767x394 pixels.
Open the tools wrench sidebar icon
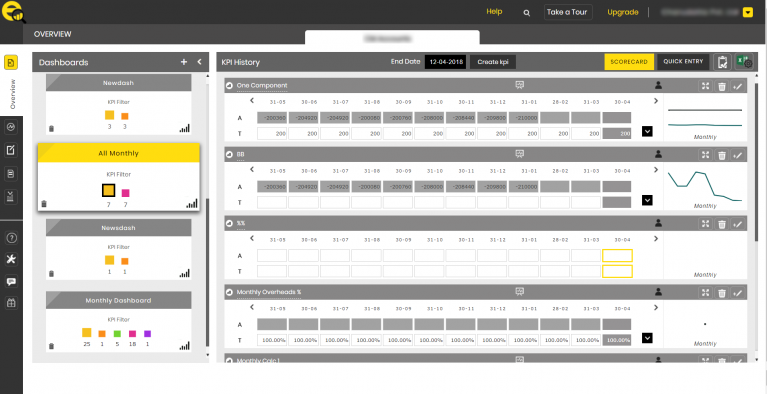click(11, 260)
